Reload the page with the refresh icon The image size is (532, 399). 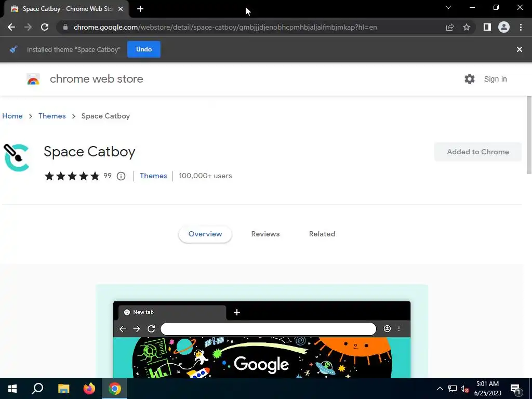coord(45,27)
